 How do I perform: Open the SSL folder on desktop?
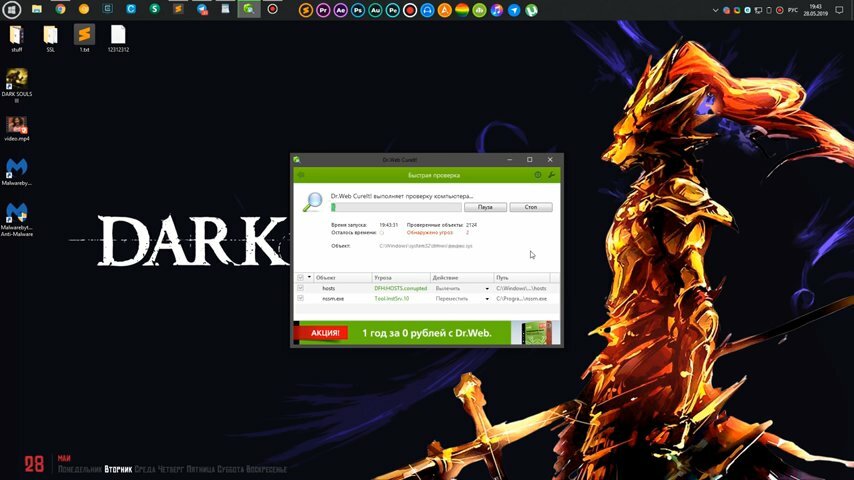point(51,38)
